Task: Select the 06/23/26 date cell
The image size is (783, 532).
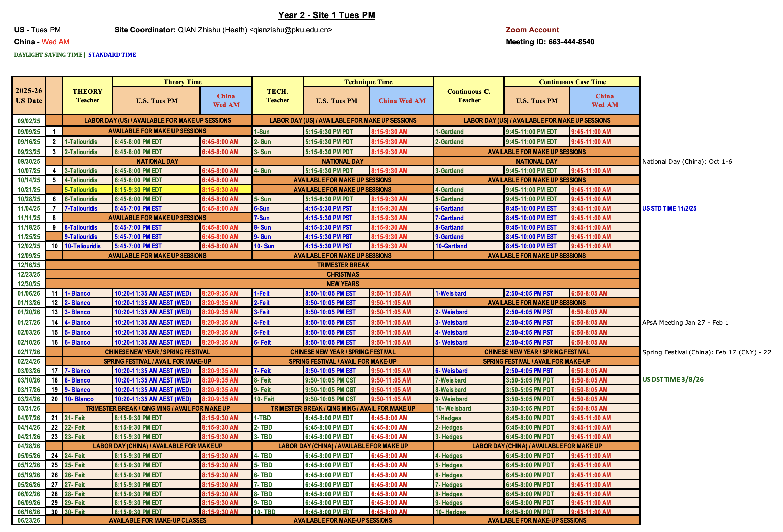Action: pyautogui.click(x=29, y=520)
